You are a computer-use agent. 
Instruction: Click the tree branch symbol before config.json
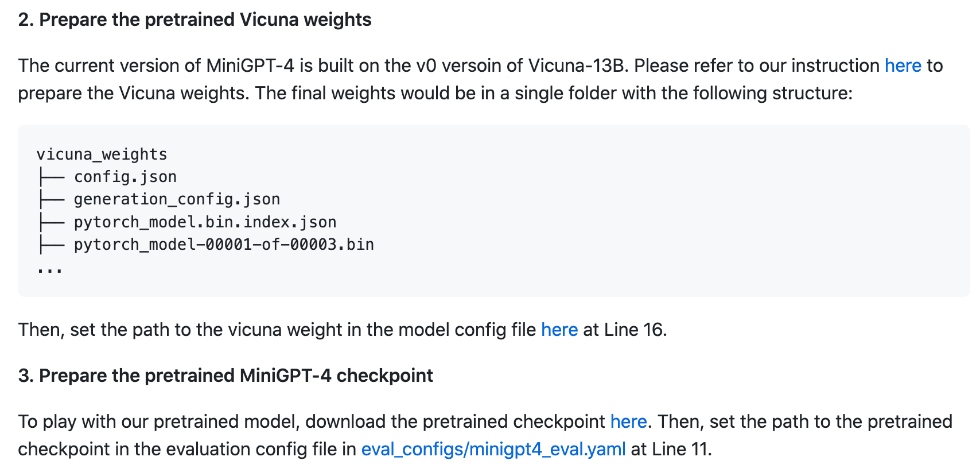point(50,177)
